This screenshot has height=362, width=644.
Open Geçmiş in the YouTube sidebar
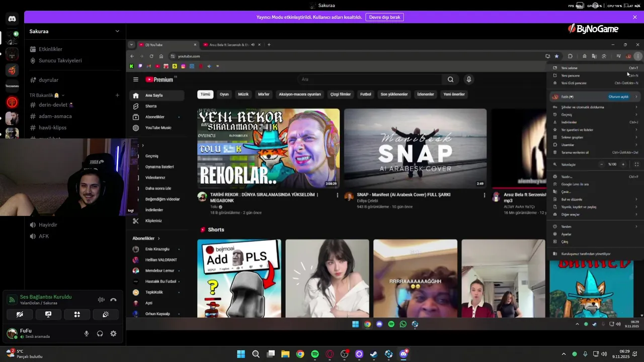click(x=157, y=156)
